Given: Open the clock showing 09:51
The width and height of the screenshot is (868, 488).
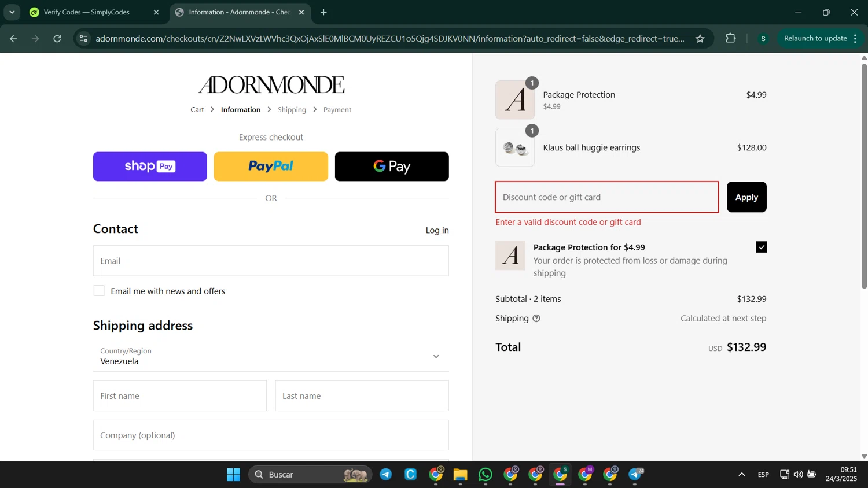Looking at the screenshot, I should 841,475.
